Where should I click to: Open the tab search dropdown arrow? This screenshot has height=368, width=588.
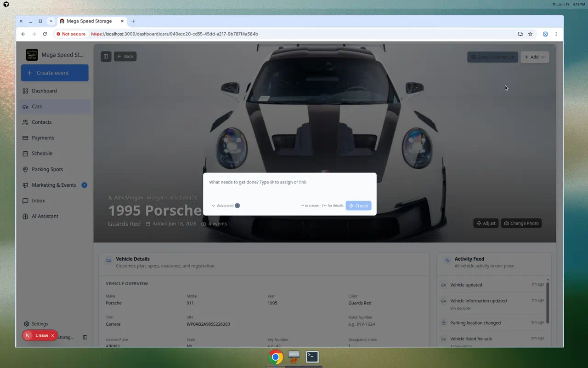[x=51, y=21]
